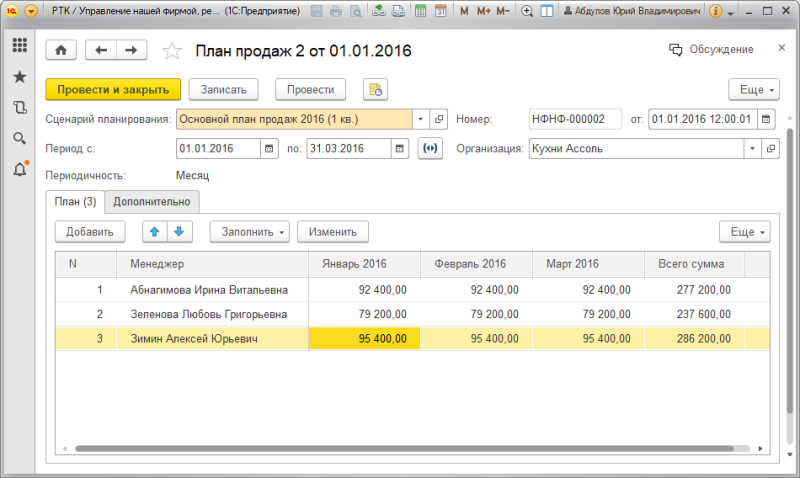Go to the home page button
The image size is (800, 478).
pyautogui.click(x=61, y=50)
